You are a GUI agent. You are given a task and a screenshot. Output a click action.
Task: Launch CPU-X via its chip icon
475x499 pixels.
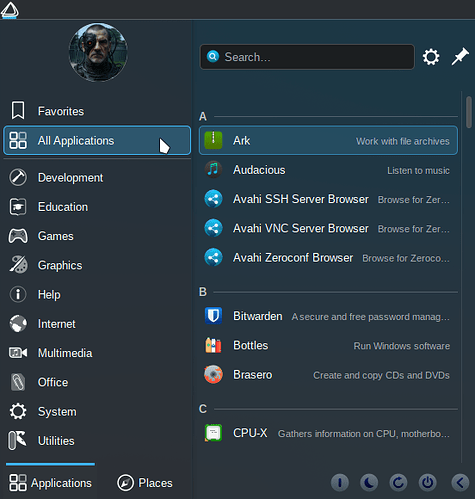click(213, 433)
